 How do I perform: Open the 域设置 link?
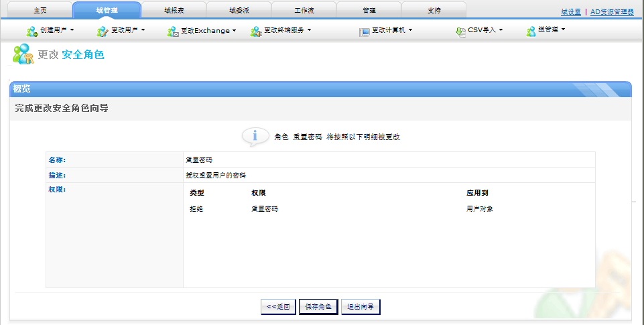coord(571,12)
